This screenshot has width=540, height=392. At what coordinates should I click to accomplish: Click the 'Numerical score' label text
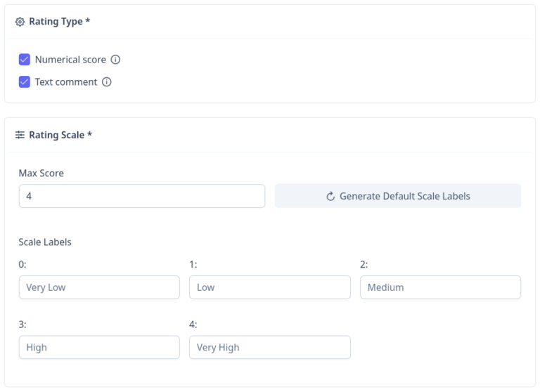click(x=70, y=60)
